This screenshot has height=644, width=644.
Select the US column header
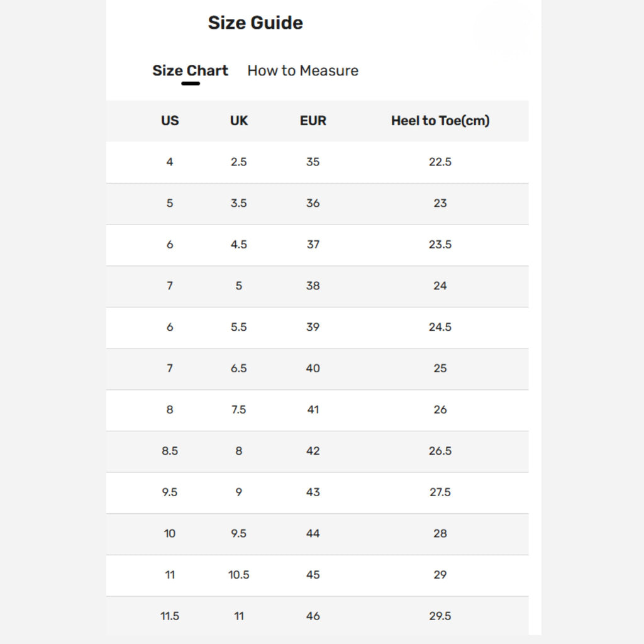click(x=170, y=120)
